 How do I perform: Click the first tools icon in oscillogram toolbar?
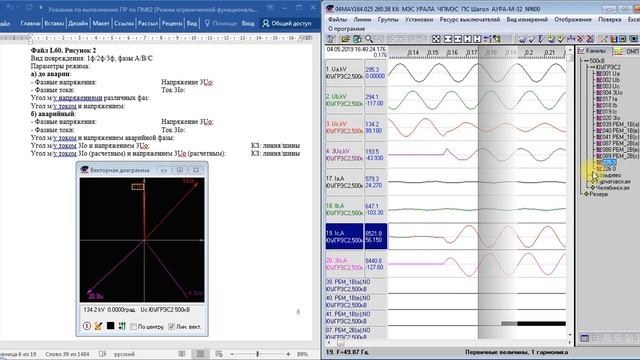pyautogui.click(x=332, y=39)
